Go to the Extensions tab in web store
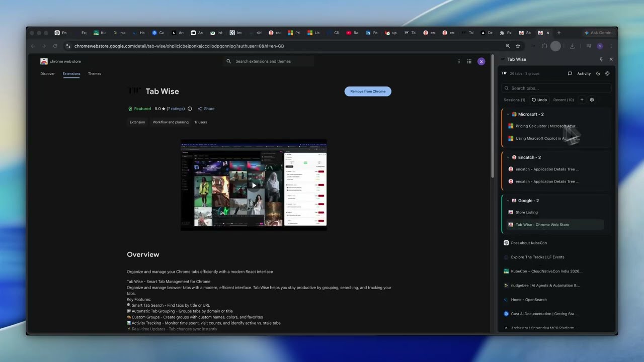The height and width of the screenshot is (362, 644). [x=71, y=74]
